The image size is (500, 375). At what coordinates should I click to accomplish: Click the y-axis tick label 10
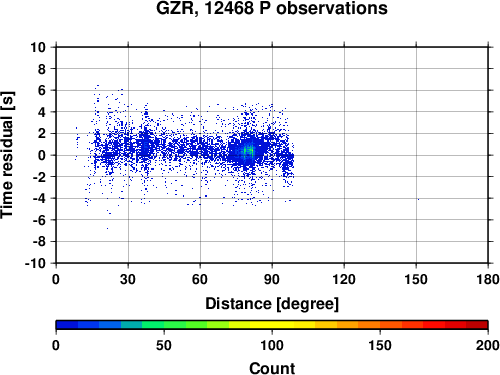pyautogui.click(x=38, y=47)
